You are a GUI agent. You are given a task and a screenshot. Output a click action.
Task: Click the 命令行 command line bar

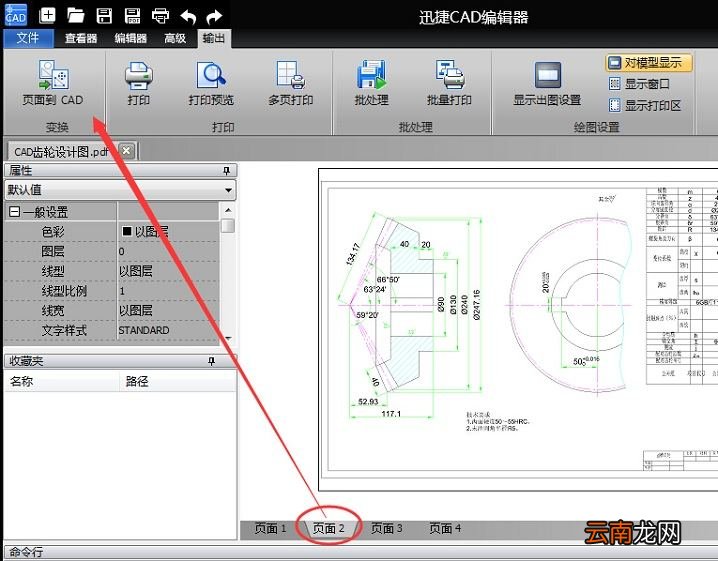pyautogui.click(x=359, y=552)
